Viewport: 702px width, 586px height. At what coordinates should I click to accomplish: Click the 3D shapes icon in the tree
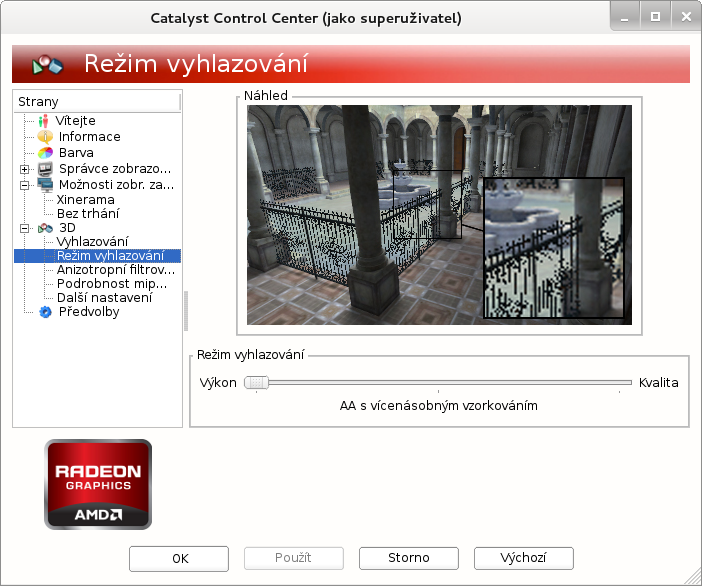(45, 228)
